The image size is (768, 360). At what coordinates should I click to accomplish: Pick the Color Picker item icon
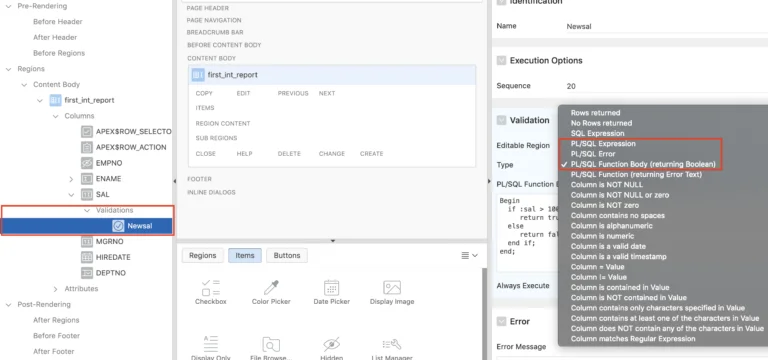coord(271,288)
